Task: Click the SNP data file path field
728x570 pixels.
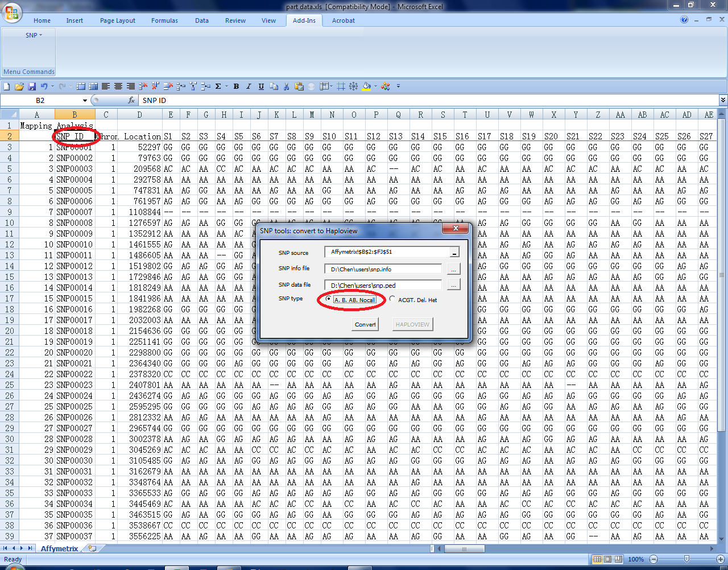Action: [x=384, y=285]
